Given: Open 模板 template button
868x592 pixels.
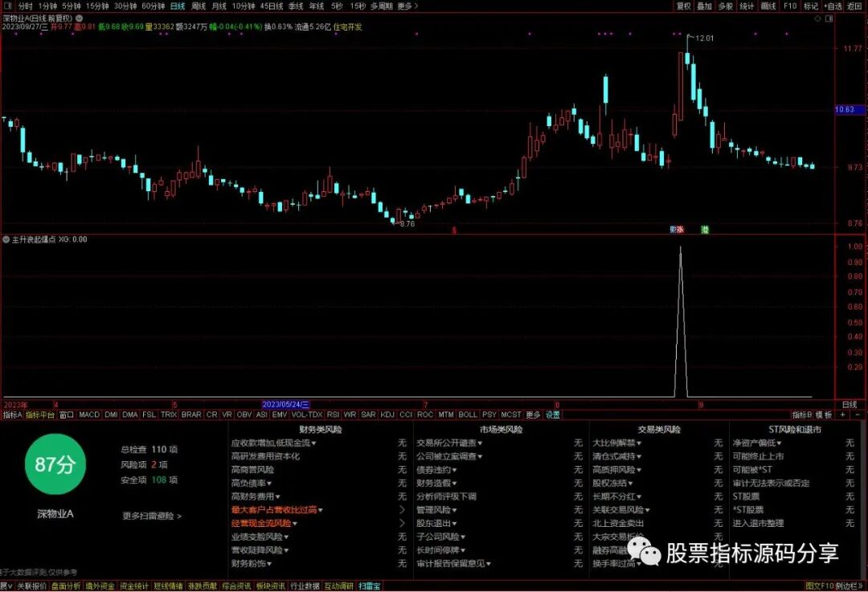Looking at the screenshot, I should 824,414.
